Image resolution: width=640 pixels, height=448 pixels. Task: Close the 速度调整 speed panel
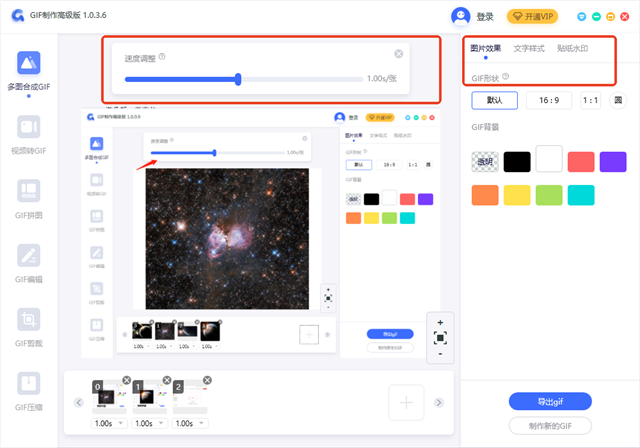pyautogui.click(x=399, y=54)
